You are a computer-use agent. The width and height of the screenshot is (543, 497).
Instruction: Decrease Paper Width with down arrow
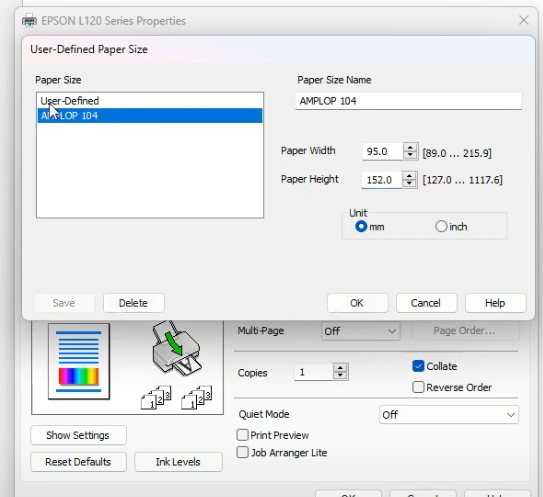click(410, 155)
